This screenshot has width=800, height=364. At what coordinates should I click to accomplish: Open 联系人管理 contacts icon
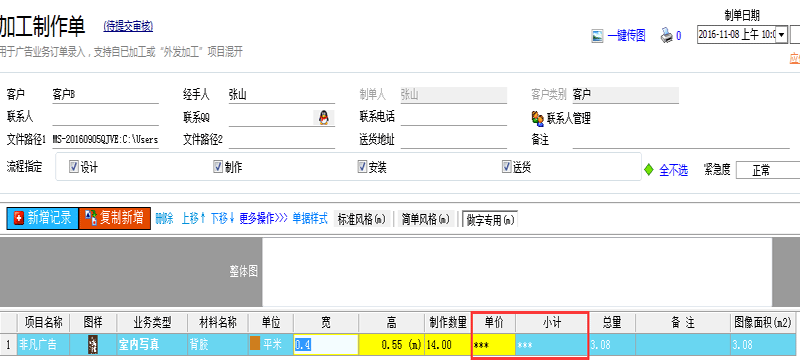(x=537, y=118)
